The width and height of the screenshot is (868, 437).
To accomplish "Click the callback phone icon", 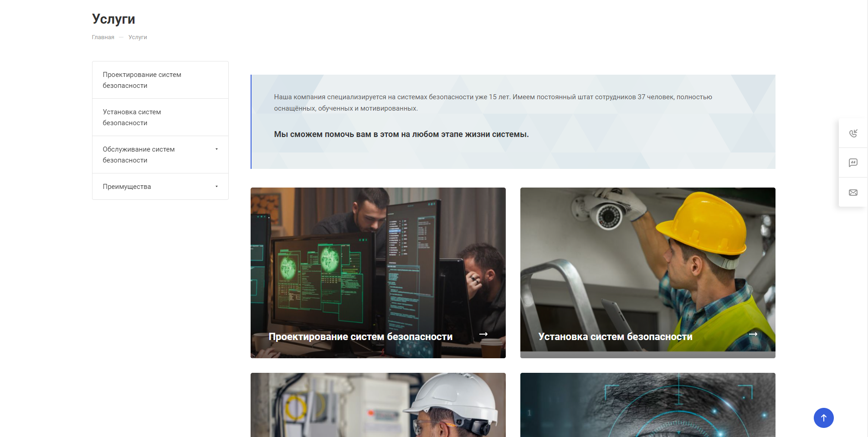I will coord(853,133).
